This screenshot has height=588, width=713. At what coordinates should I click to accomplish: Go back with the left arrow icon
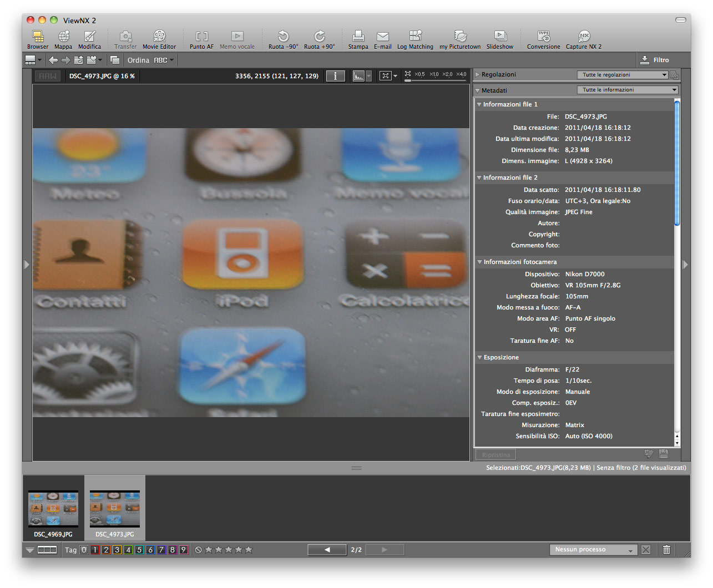click(53, 60)
